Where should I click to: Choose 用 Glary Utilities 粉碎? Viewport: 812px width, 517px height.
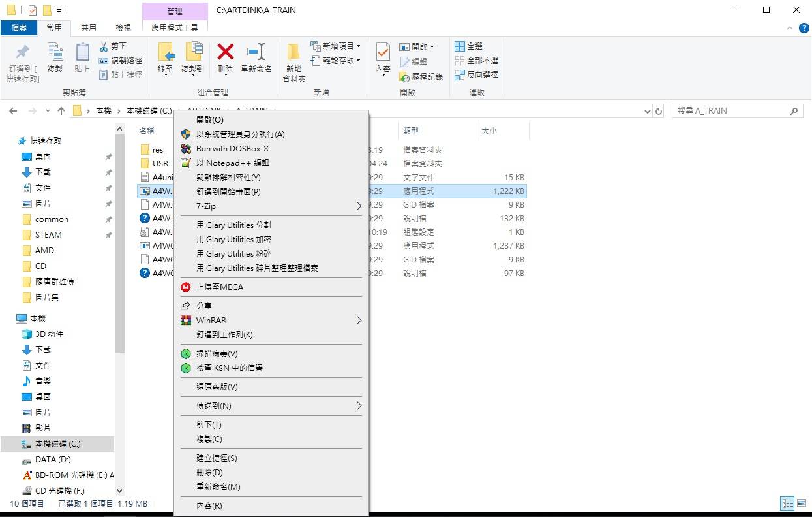(271, 254)
